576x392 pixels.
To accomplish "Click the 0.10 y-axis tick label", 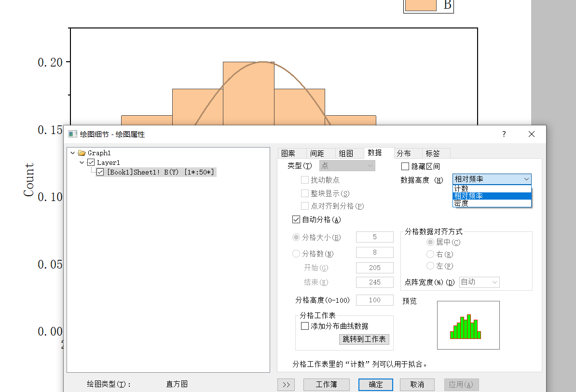I will point(50,197).
